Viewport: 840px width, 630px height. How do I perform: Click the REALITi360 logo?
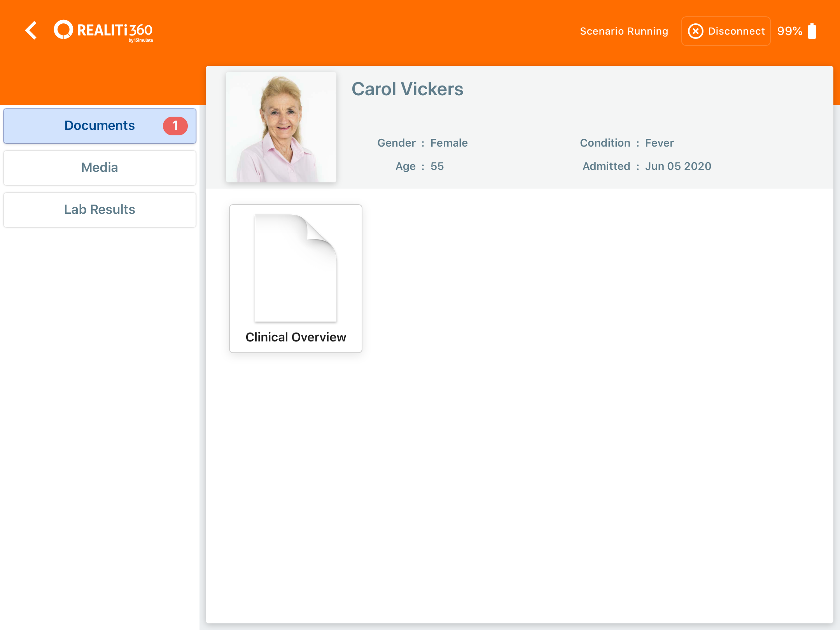103,30
